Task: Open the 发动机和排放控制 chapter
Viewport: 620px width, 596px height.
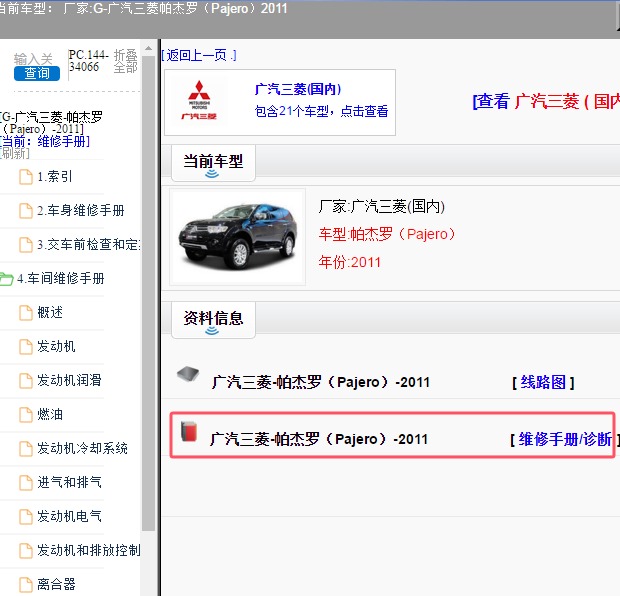Action: tap(89, 550)
